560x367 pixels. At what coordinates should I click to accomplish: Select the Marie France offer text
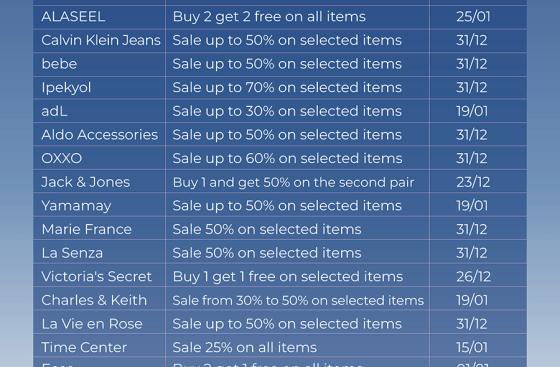point(266,229)
